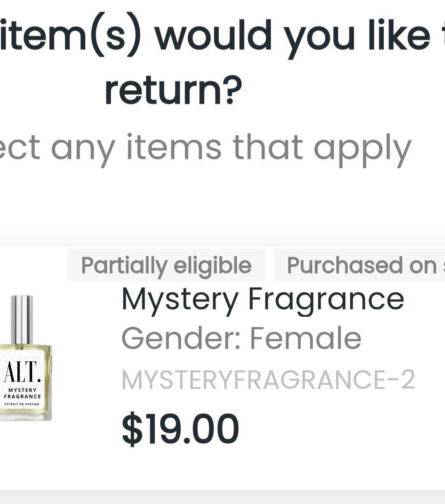The image size is (445, 504).
Task: Click the silver spray cap of the bottle
Action: click(x=21, y=319)
